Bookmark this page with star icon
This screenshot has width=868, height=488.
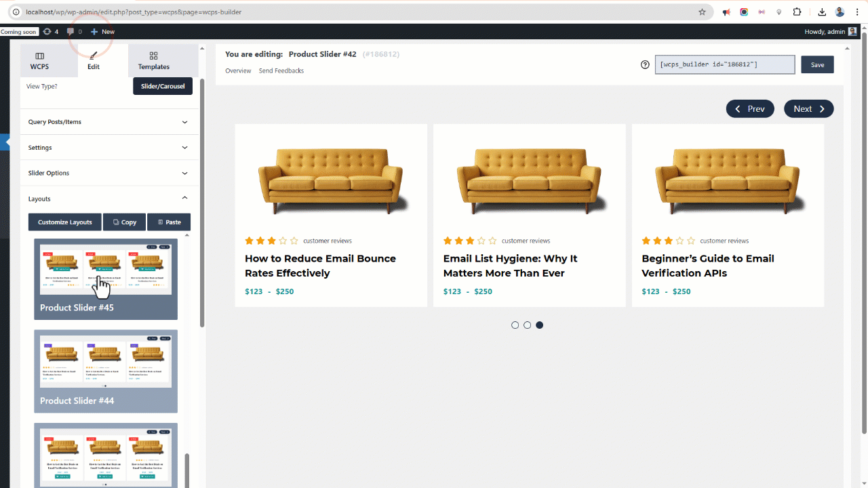coord(702,12)
